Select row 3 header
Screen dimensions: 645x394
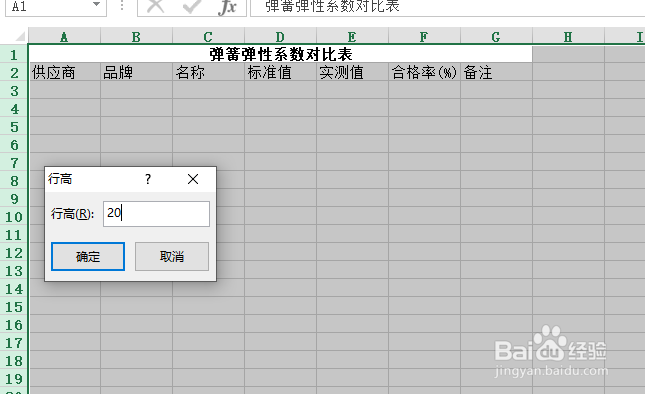coord(14,90)
